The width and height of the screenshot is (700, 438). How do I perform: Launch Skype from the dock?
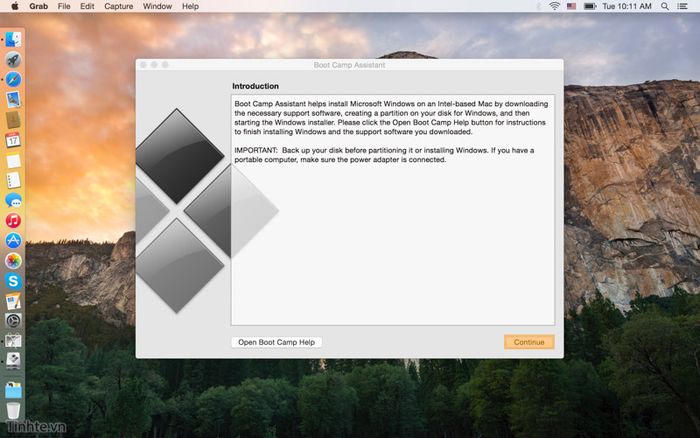coord(13,281)
